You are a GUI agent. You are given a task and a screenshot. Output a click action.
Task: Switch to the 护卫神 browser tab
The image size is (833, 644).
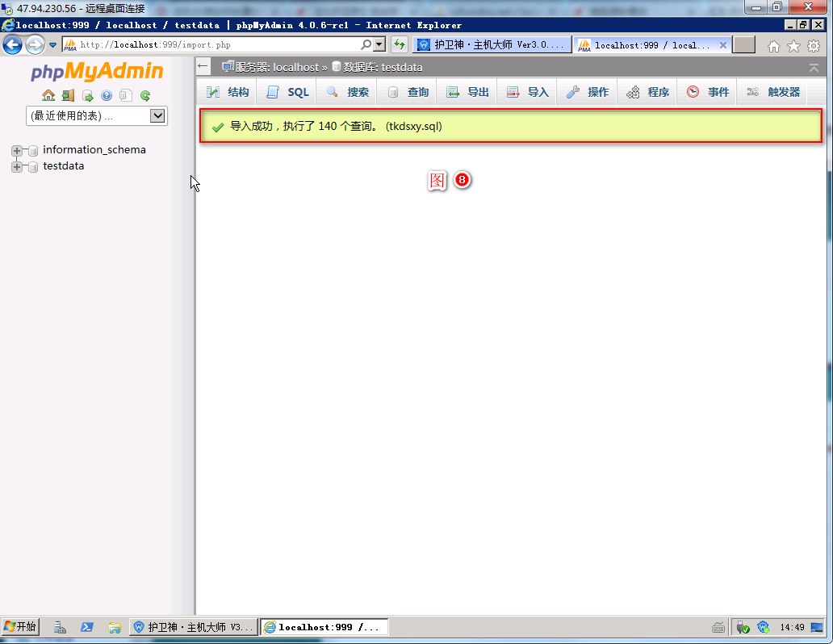[491, 45]
